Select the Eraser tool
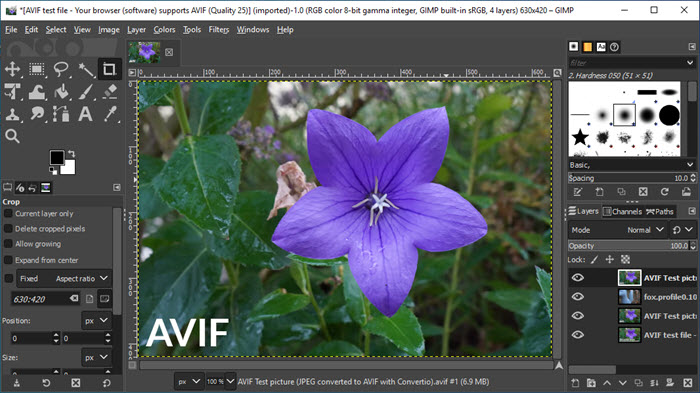Screen dimensions: 700x393 click(x=109, y=92)
